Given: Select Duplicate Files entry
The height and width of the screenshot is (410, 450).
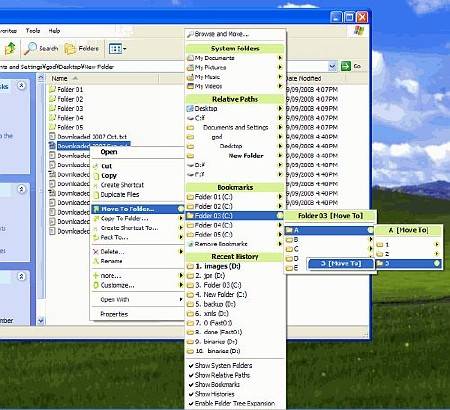Looking at the screenshot, I should tap(137, 195).
